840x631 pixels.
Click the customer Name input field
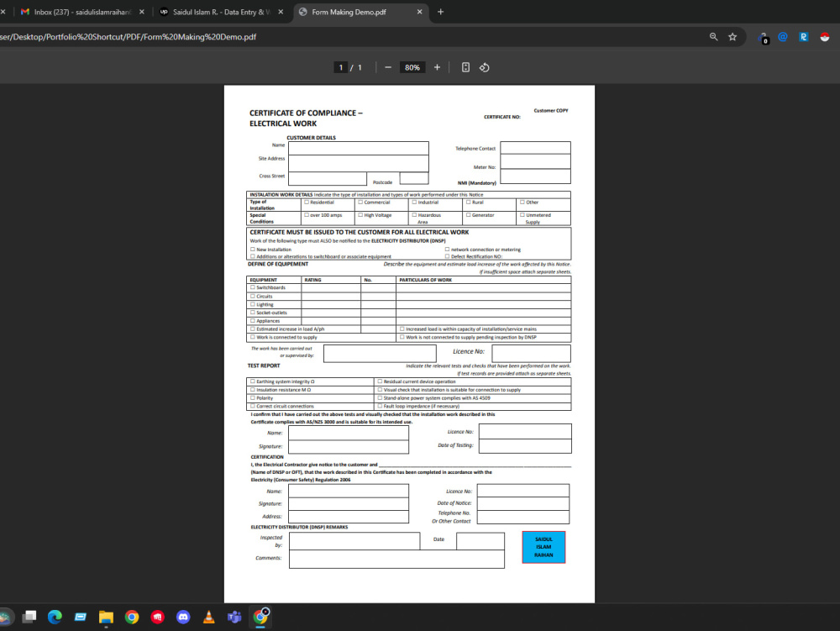point(359,148)
